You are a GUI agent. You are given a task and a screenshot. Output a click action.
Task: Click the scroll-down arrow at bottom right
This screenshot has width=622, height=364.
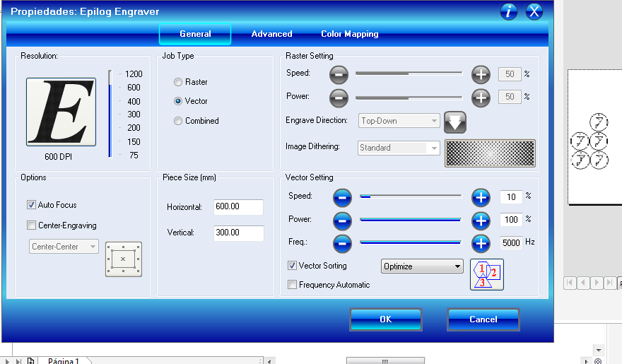[598, 350]
